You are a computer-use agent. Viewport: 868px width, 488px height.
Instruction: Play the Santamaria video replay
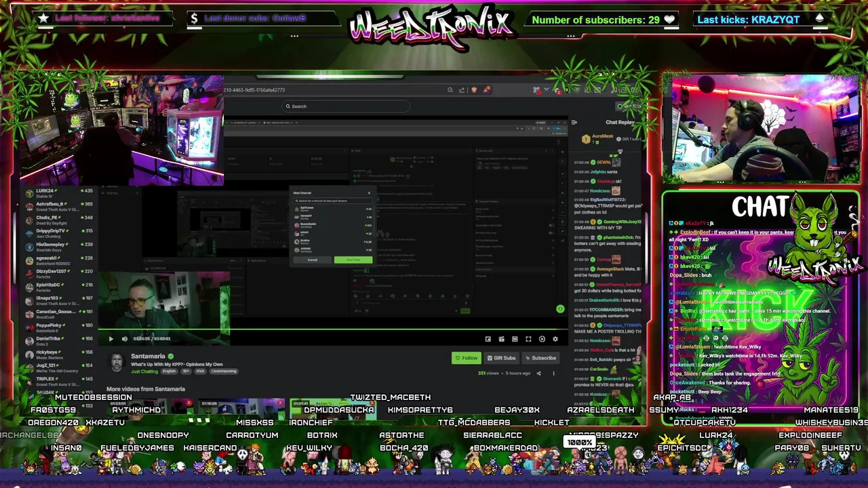[111, 339]
